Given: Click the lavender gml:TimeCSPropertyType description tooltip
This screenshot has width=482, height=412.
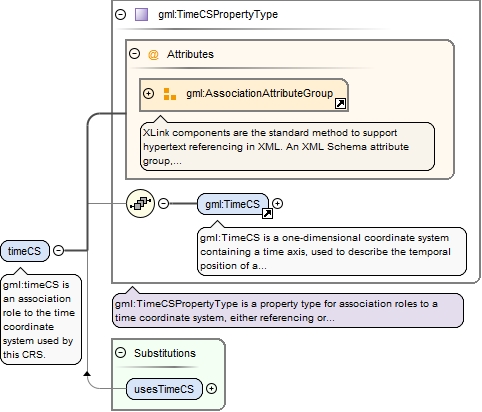Looking at the screenshot, I should 288,311.
